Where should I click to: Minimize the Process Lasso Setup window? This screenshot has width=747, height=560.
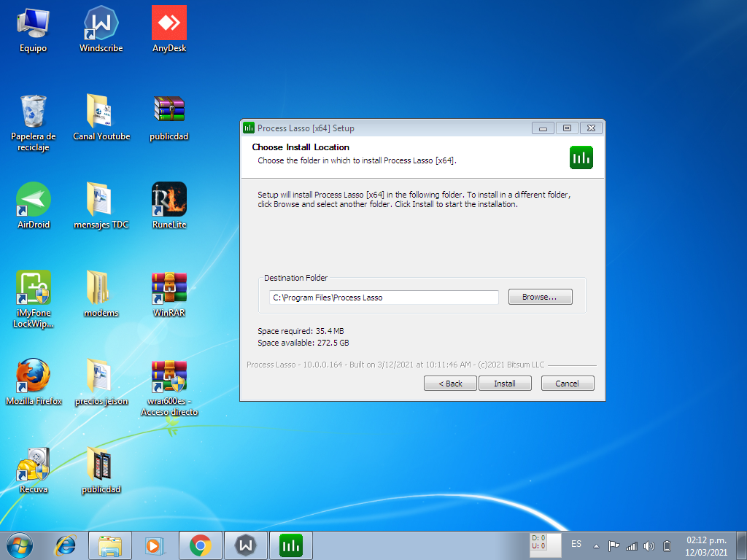pos(543,128)
